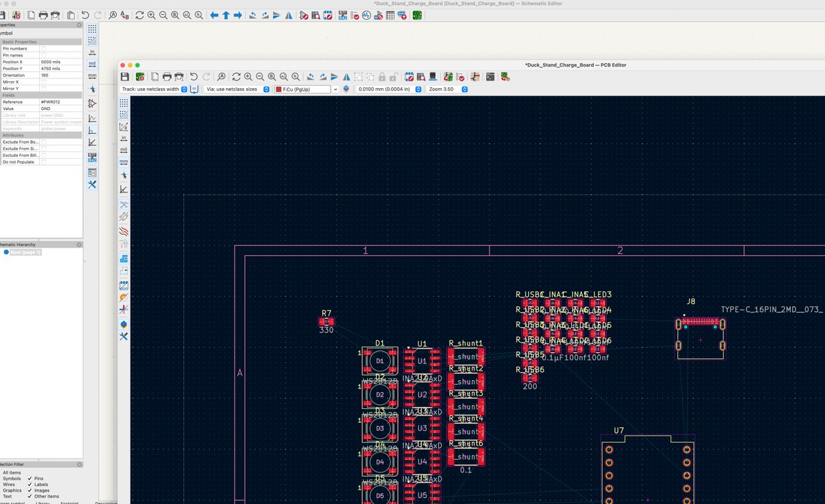This screenshot has width=825, height=504.
Task: Open Switch to PCB Editor icon in Schematic Editor
Action: [x=417, y=14]
